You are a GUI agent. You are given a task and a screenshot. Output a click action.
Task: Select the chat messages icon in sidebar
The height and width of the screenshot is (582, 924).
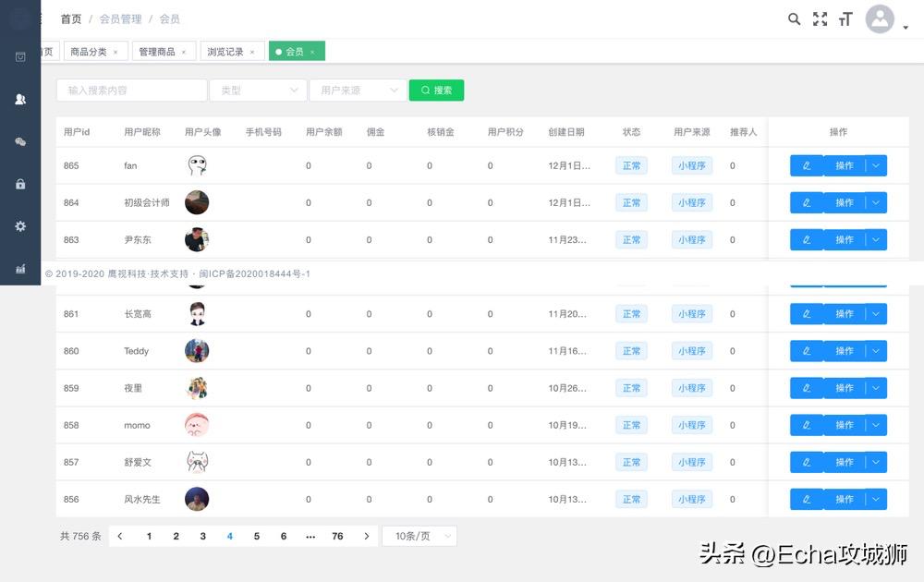[20, 141]
